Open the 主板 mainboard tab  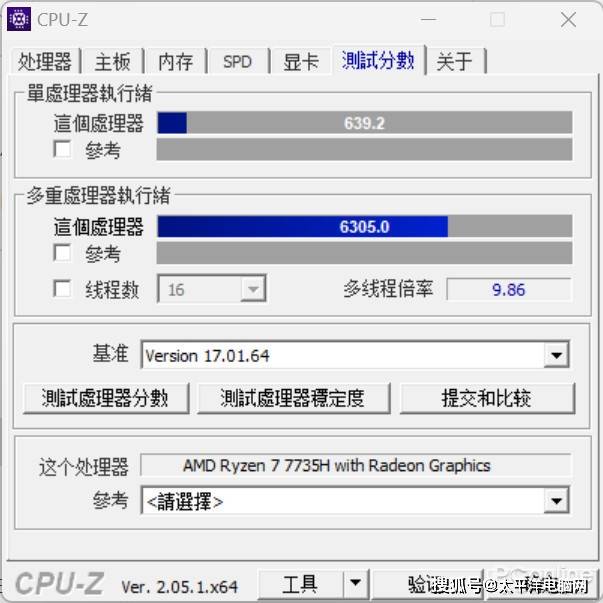point(112,61)
